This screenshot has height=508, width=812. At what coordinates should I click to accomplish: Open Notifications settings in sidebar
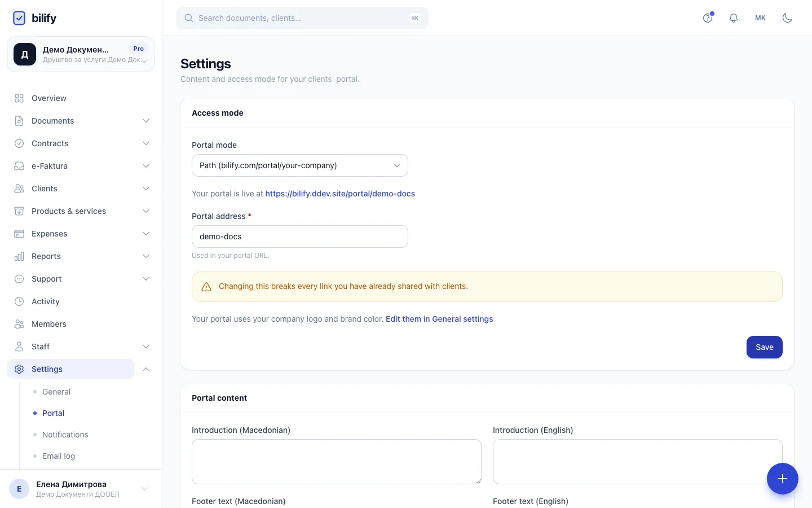click(x=65, y=435)
